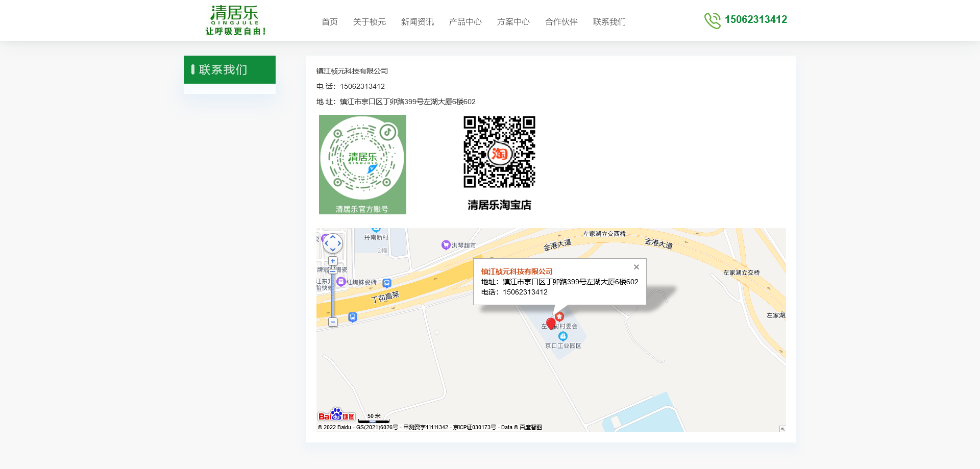
Task: Open the 产品中心 menu item
Action: coord(465,21)
